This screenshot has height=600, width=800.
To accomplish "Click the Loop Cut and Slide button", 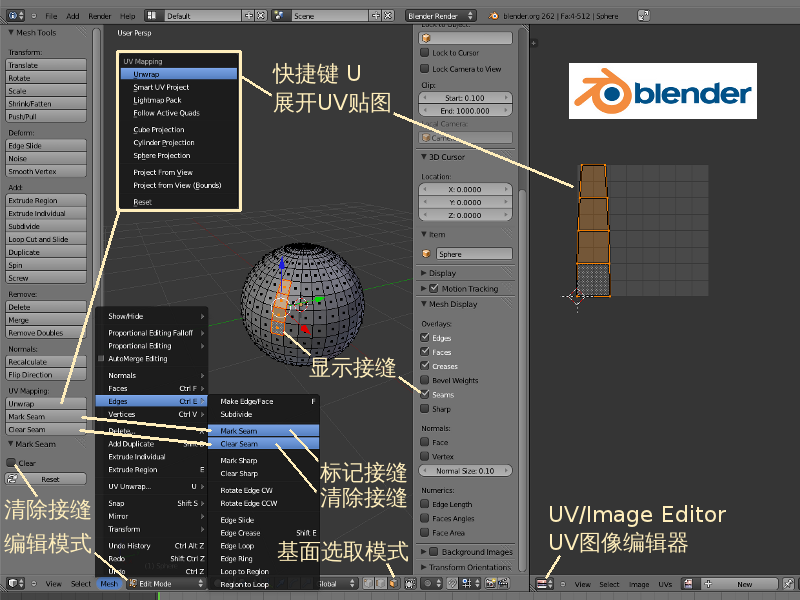I will coord(46,239).
